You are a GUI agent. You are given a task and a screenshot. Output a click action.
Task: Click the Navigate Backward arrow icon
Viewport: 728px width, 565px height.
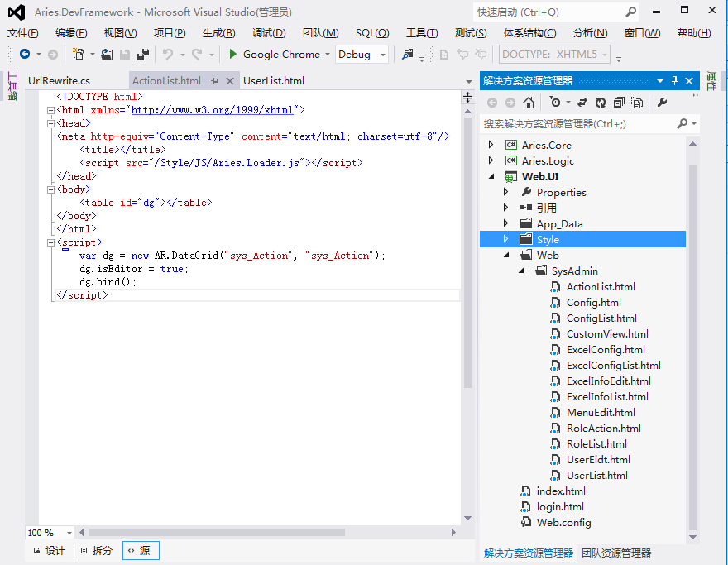[x=25, y=55]
